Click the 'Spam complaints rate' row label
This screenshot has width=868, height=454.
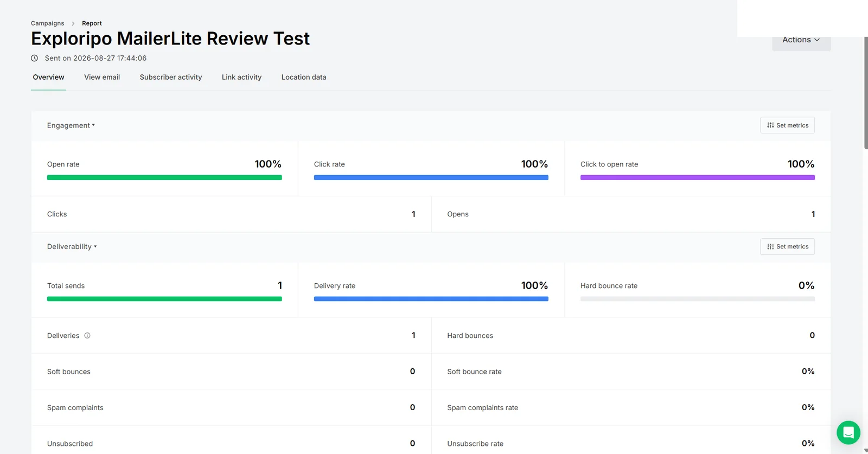tap(483, 408)
